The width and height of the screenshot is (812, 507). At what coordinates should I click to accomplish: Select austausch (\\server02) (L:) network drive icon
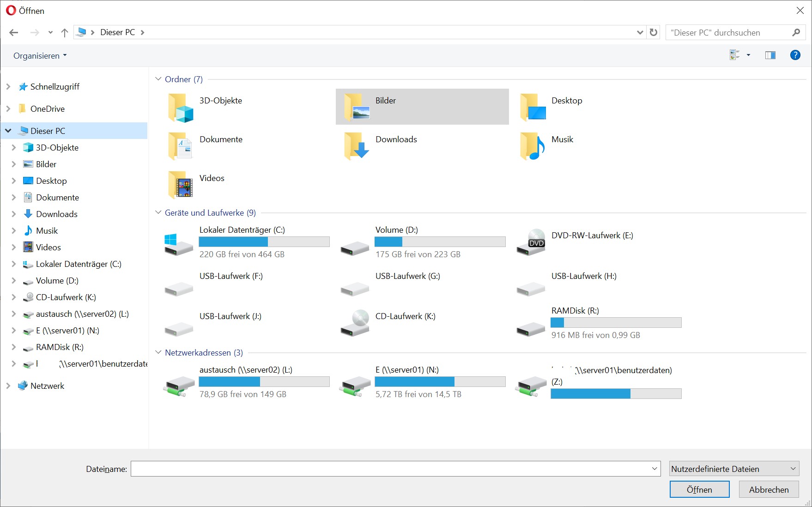tap(179, 386)
